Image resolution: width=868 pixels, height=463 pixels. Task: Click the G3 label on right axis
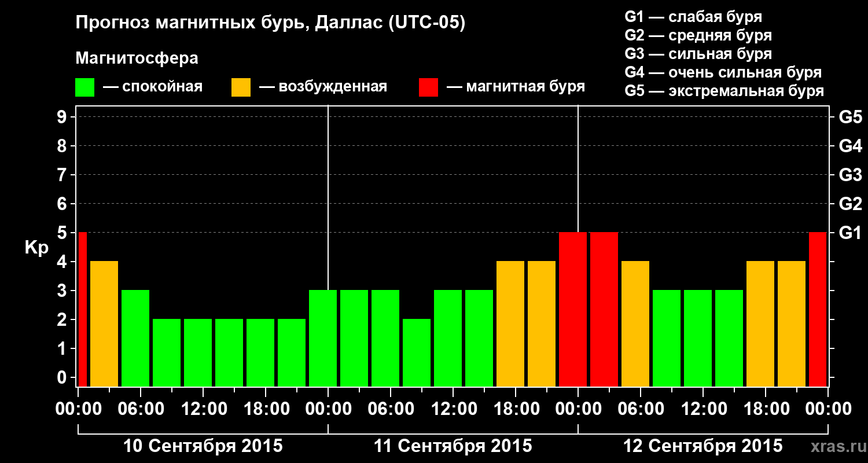[x=850, y=175]
